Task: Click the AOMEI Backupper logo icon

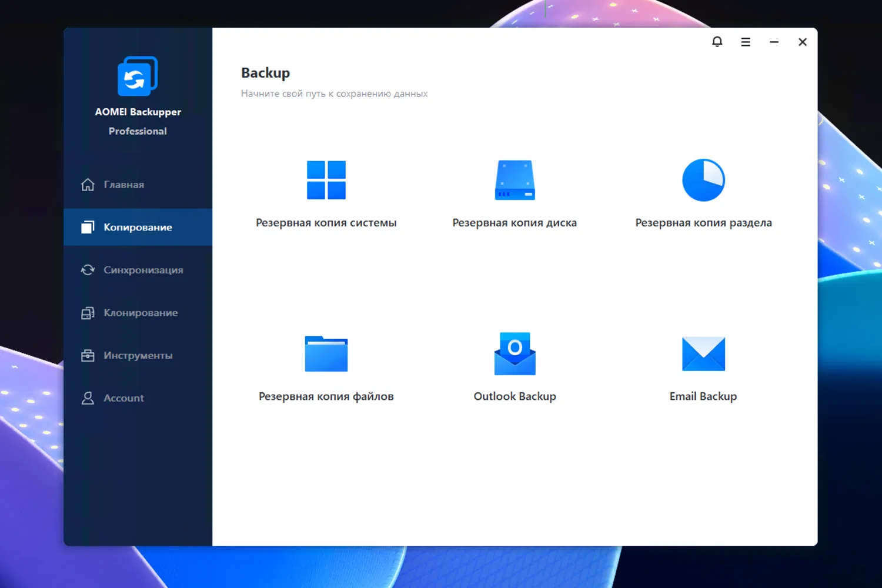Action: [138, 76]
